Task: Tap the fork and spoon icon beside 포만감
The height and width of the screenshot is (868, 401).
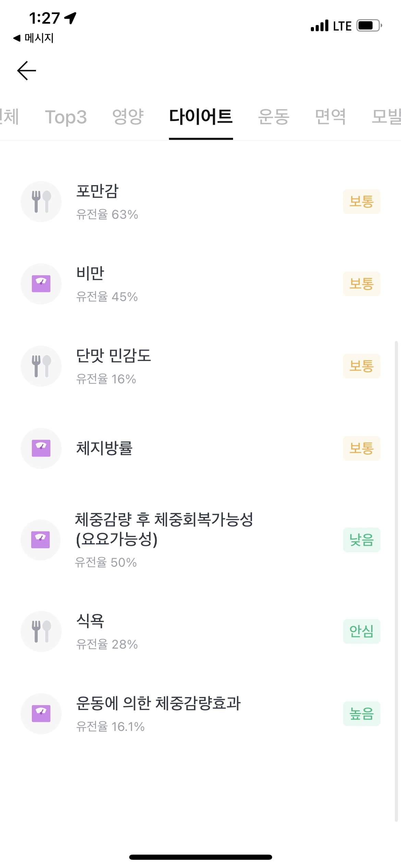Action: pos(41,202)
